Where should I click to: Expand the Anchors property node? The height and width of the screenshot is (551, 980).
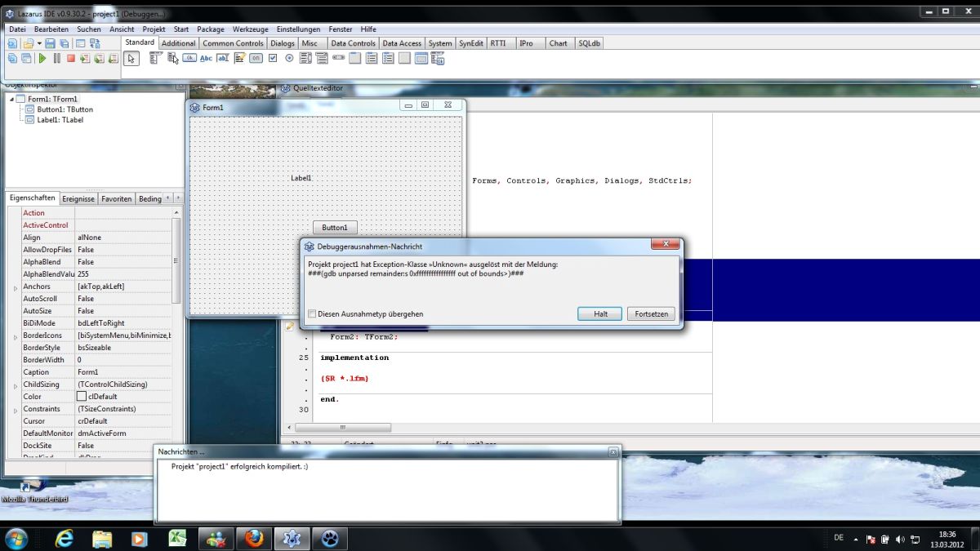(x=15, y=287)
